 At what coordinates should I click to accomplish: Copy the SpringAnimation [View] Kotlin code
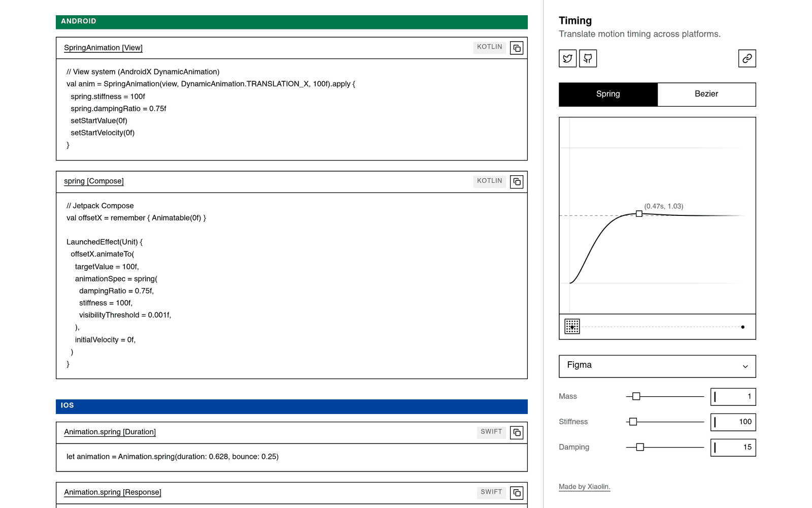(517, 48)
